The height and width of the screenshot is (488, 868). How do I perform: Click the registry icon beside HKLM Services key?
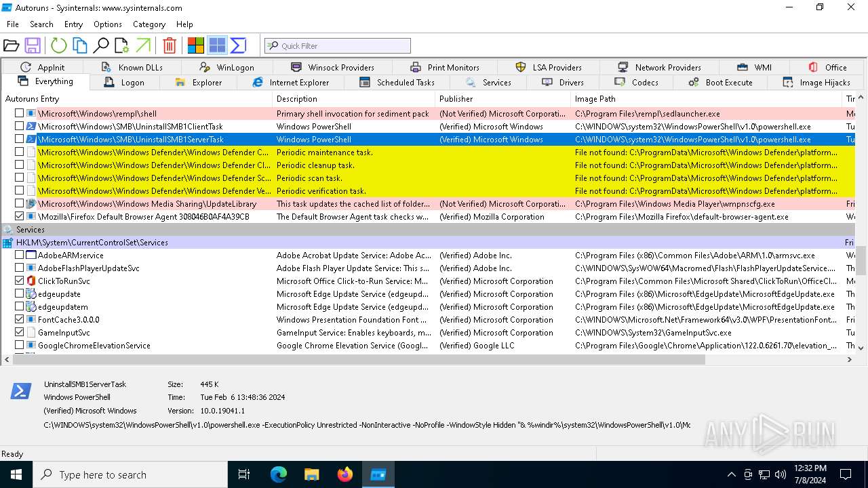(x=8, y=243)
